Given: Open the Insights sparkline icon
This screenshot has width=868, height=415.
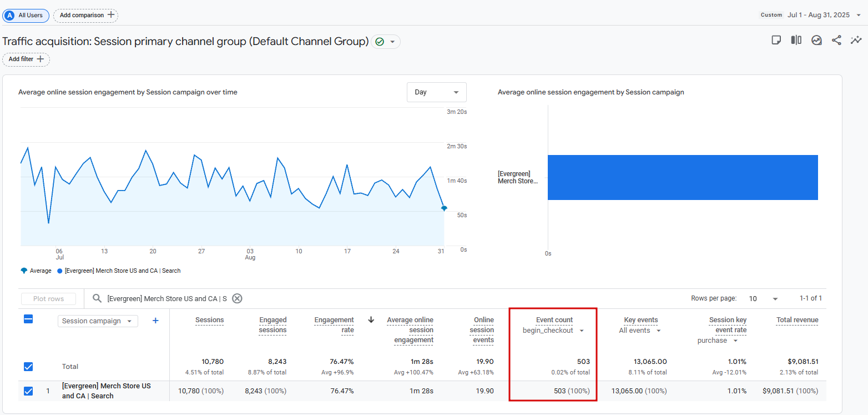Looking at the screenshot, I should pos(856,40).
